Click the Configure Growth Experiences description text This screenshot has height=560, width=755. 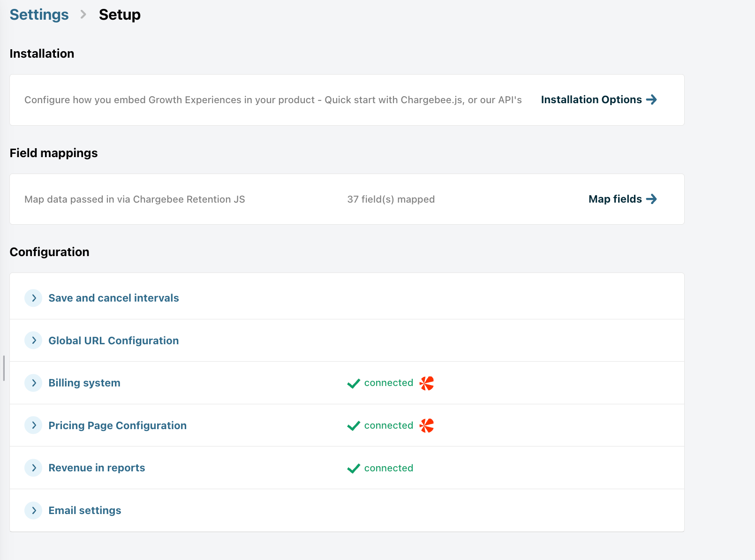pyautogui.click(x=273, y=100)
